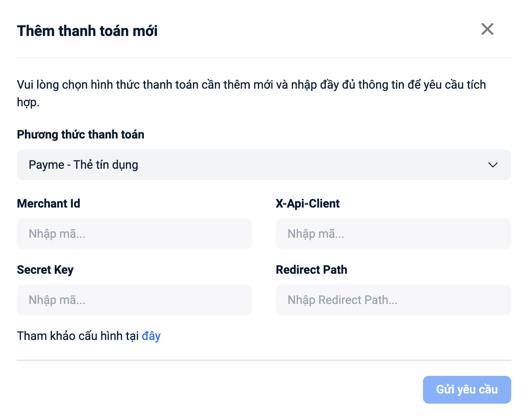
Task: Click the Secret Key field label
Action: 45,270
